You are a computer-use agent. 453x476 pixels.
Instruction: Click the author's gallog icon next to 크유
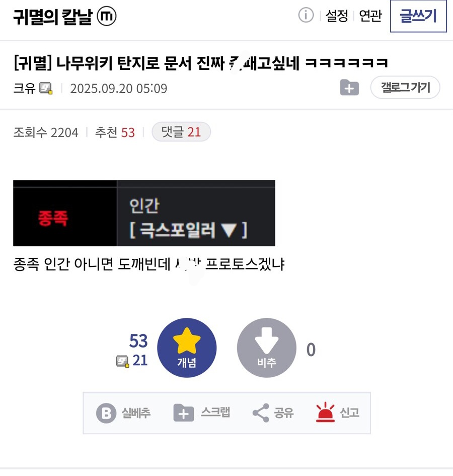tap(46, 88)
